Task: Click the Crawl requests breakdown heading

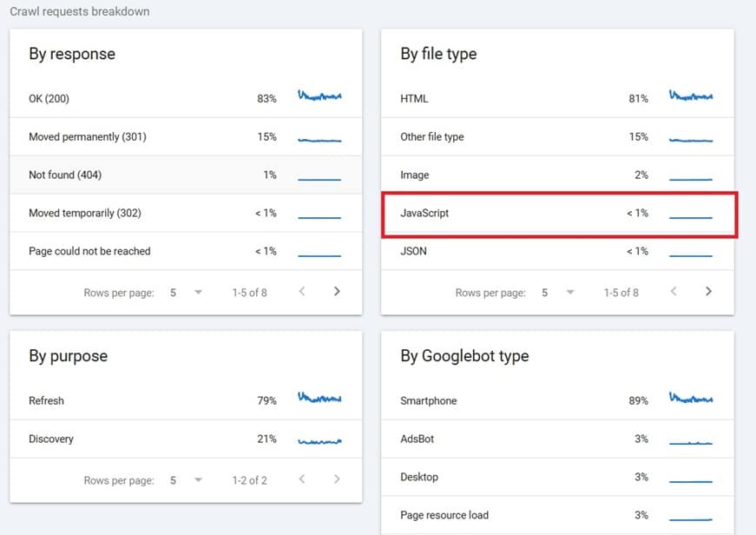Action: [82, 11]
